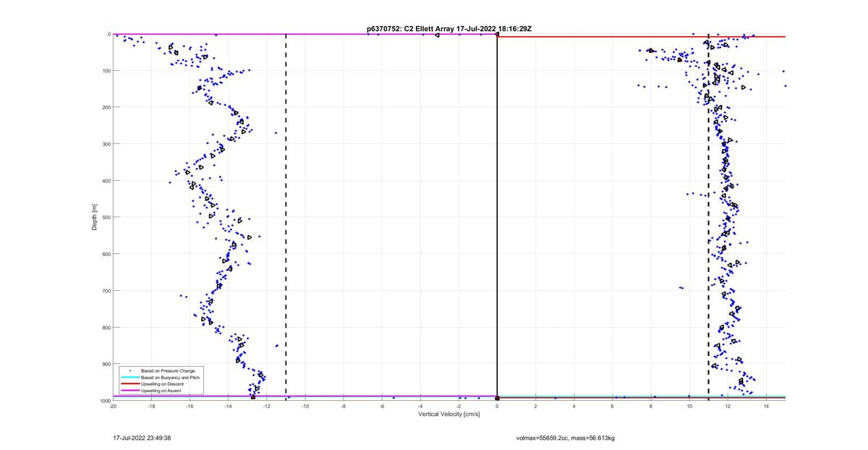Click depth-axis tick label '400'
868x450 pixels.
[x=106, y=181]
